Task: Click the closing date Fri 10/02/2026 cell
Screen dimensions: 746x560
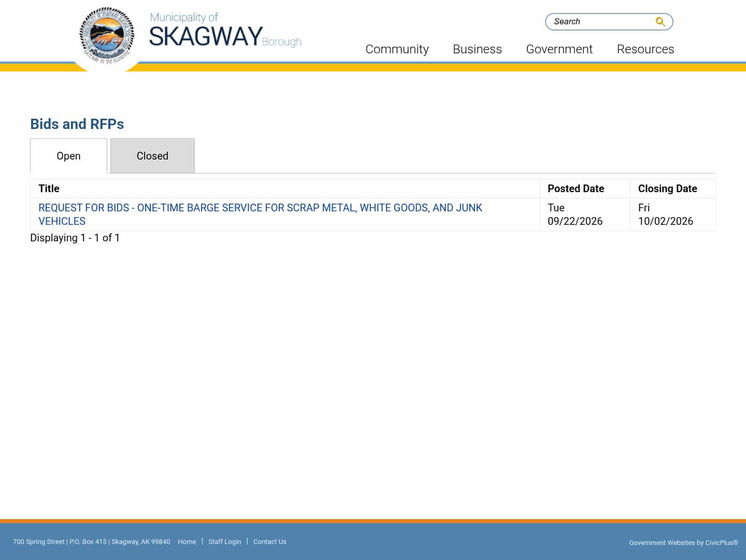Action: tap(672, 214)
